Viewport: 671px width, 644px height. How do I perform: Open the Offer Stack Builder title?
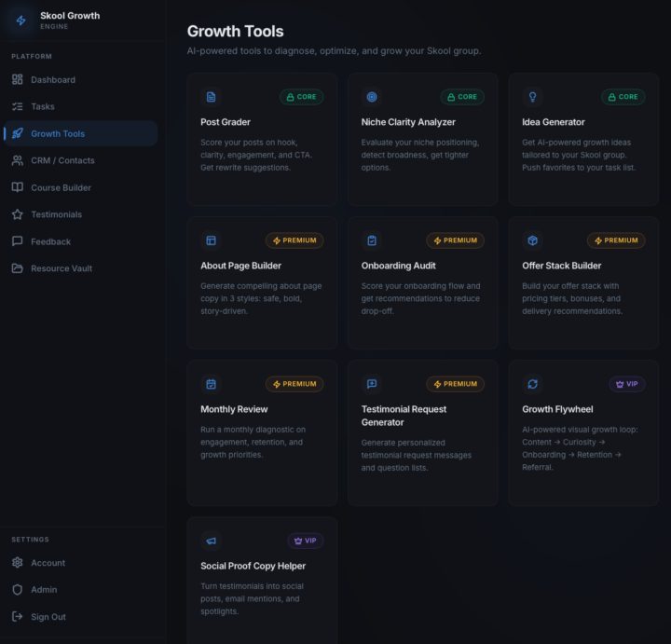tap(561, 266)
